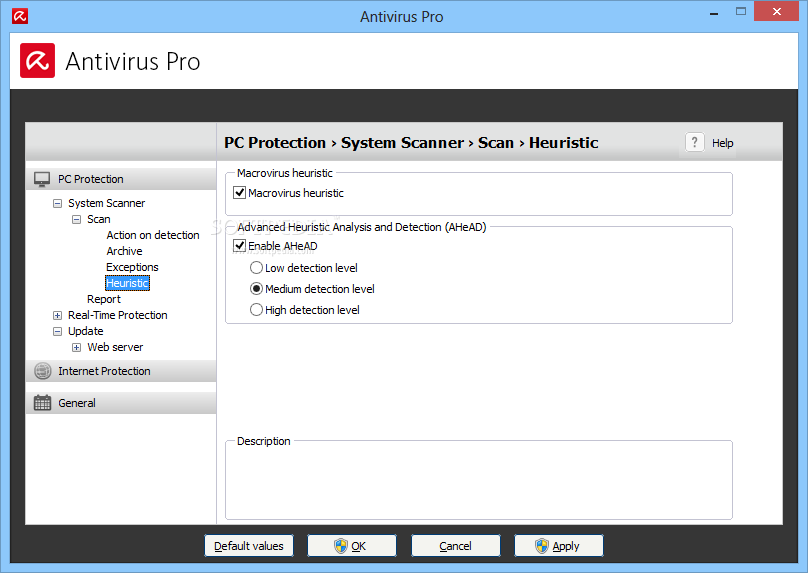The height and width of the screenshot is (573, 808).
Task: Expand the Real-Time Protection node
Action: [x=58, y=315]
